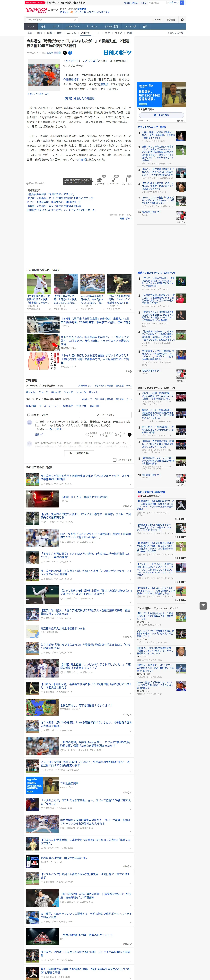Open the マイページ link
This screenshot has width=210, height=980.
[x=157, y=20]
